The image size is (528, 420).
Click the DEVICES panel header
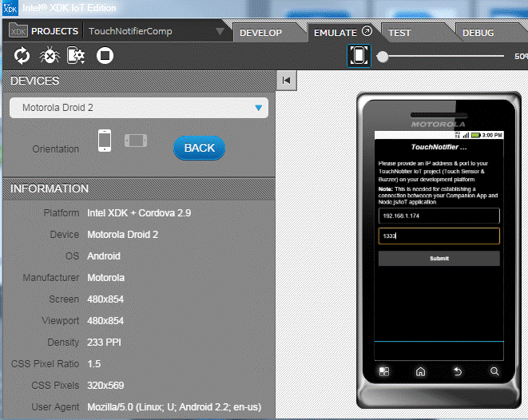click(x=139, y=81)
